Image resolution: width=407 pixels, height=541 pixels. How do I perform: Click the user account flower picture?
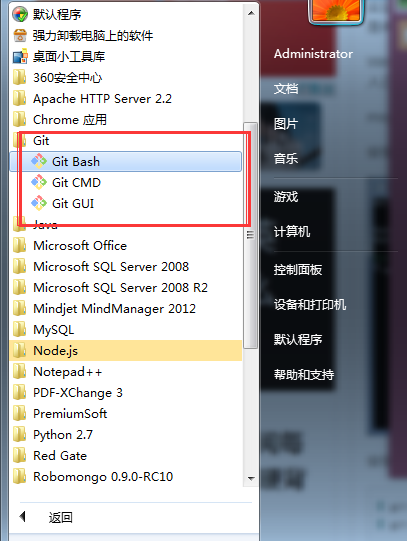pos(336,10)
